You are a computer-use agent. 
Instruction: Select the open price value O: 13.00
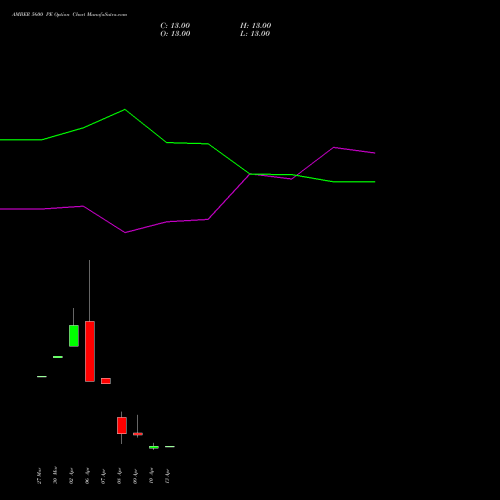coord(175,34)
